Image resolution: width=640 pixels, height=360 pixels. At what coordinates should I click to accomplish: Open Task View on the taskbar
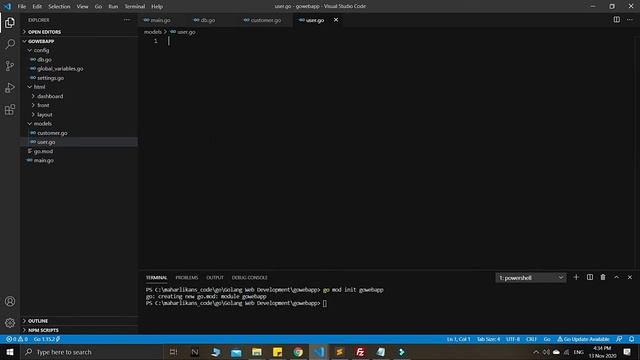point(173,352)
